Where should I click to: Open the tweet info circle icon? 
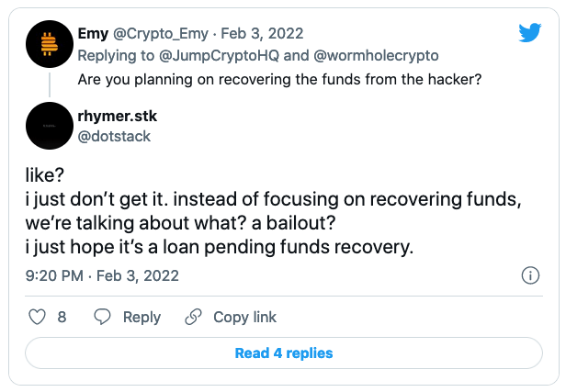(x=530, y=275)
